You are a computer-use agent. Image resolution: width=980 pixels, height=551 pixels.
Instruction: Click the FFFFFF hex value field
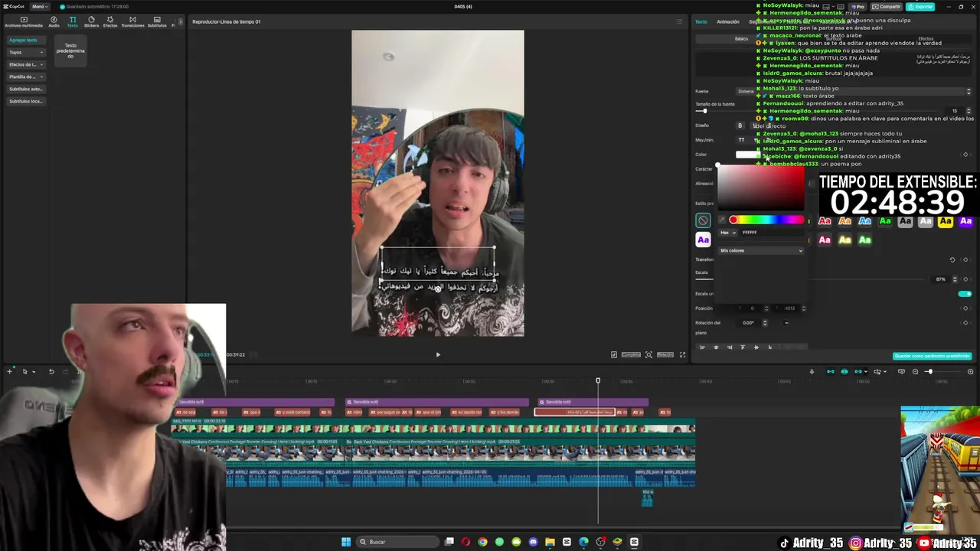(x=771, y=233)
